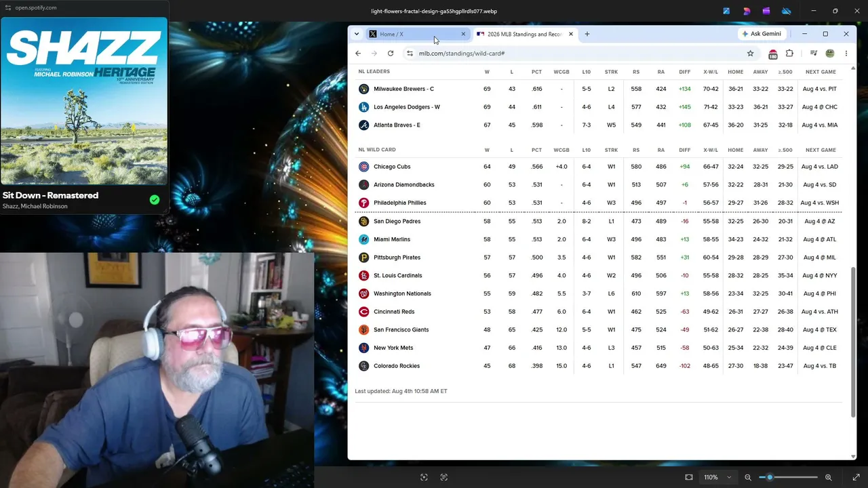Open Washington Nationals team link

pos(402,293)
